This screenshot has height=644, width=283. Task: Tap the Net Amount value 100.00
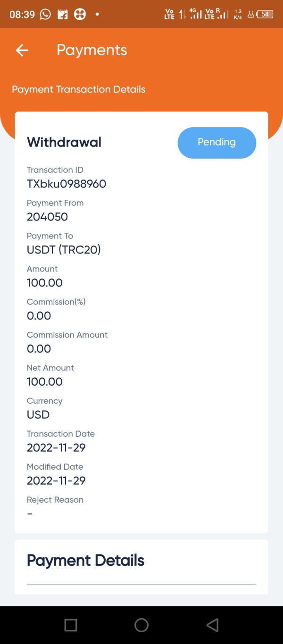pos(45,382)
